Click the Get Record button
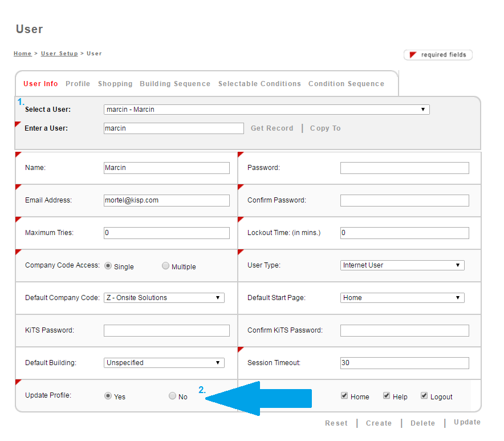The height and width of the screenshot is (441, 504). [x=272, y=128]
